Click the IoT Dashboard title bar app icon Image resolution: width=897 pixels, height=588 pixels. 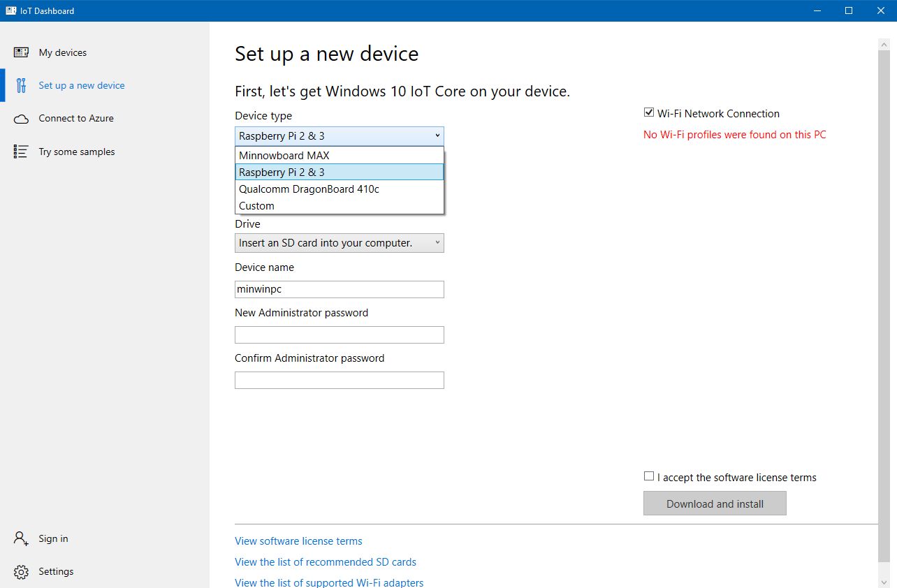(11, 10)
